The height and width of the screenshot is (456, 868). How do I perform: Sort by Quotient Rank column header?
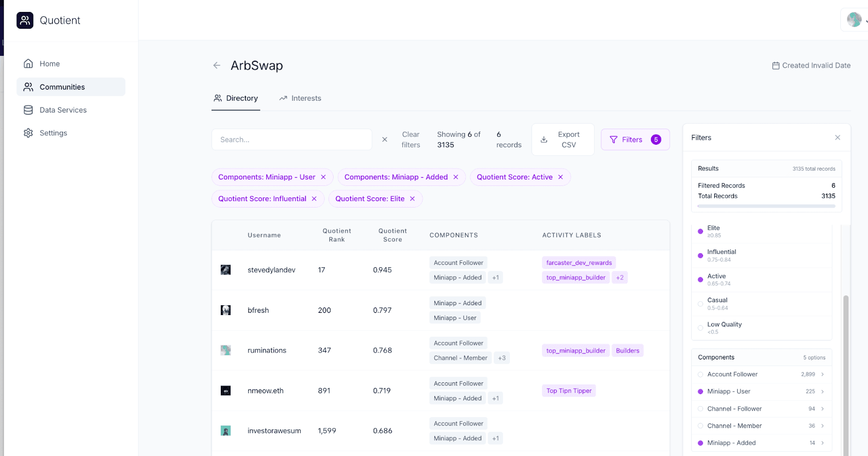point(337,235)
